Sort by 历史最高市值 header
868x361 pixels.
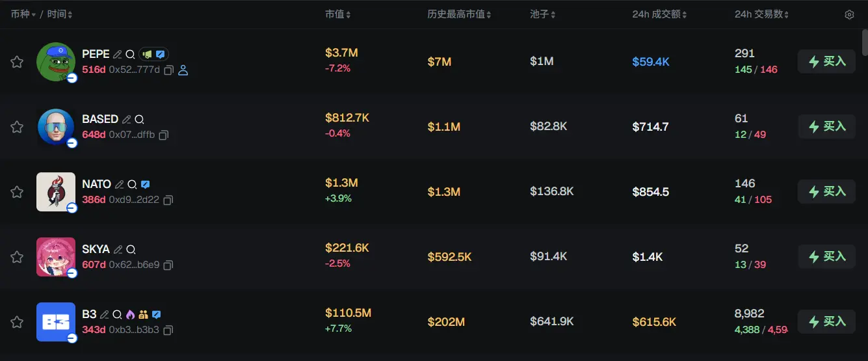tap(459, 14)
